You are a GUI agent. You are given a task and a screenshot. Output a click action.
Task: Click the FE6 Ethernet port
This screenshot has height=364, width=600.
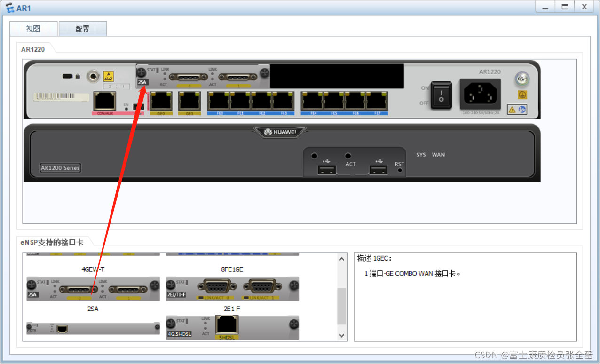[355, 101]
